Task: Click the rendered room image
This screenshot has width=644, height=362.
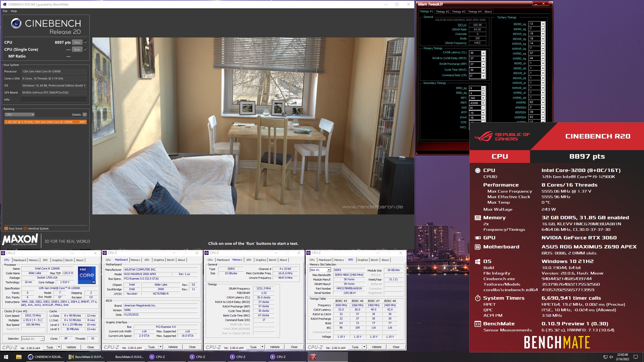Action: pos(253,126)
